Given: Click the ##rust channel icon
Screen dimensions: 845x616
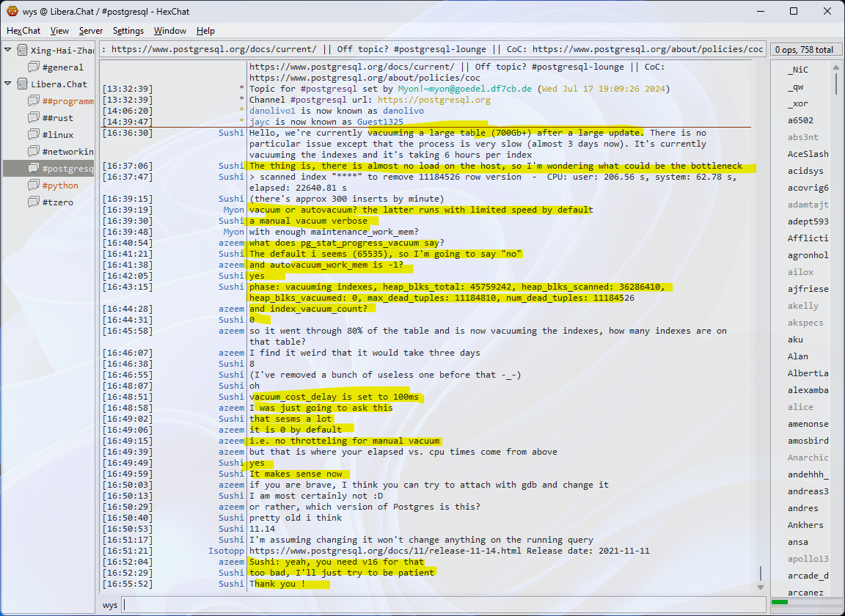Looking at the screenshot, I should click(34, 118).
